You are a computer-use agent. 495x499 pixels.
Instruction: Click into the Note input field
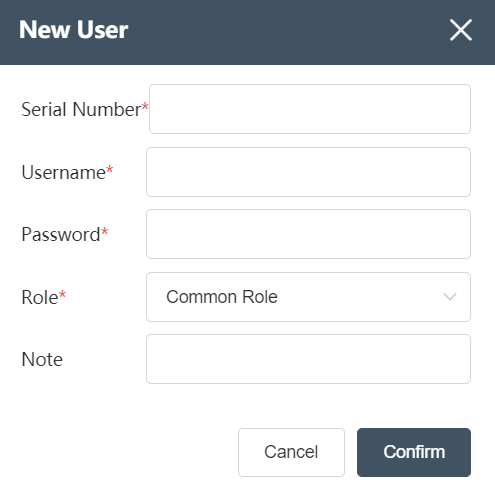click(x=308, y=359)
